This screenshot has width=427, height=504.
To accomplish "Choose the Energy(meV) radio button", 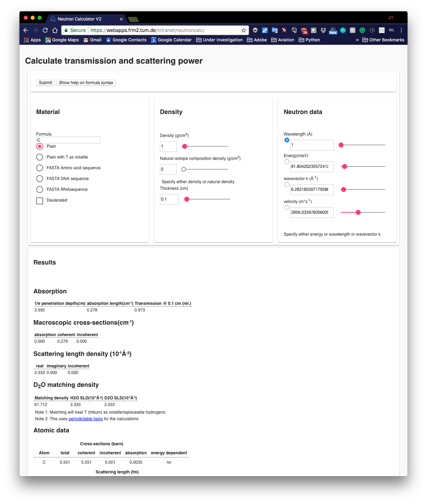I will pos(287,162).
